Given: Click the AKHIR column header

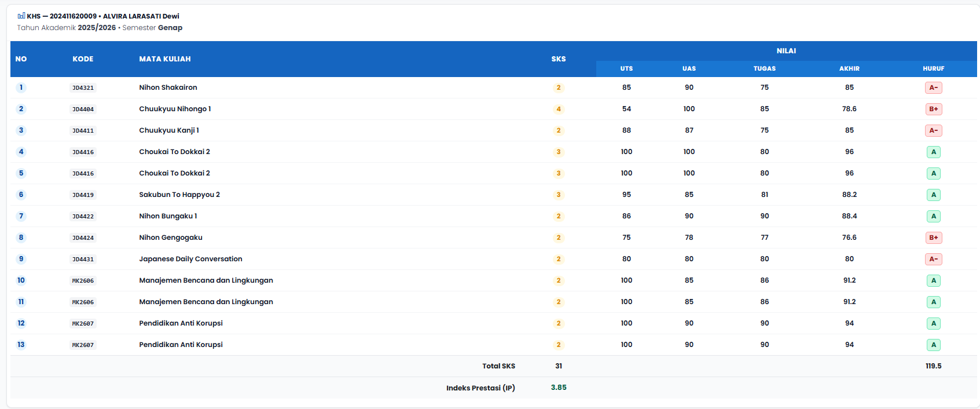Looking at the screenshot, I should [849, 68].
